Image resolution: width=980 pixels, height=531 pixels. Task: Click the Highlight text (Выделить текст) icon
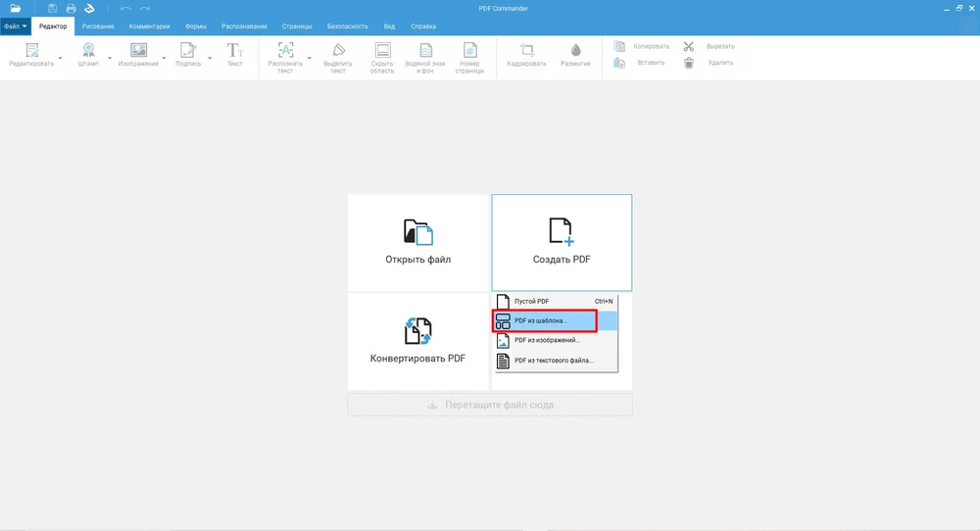[338, 51]
